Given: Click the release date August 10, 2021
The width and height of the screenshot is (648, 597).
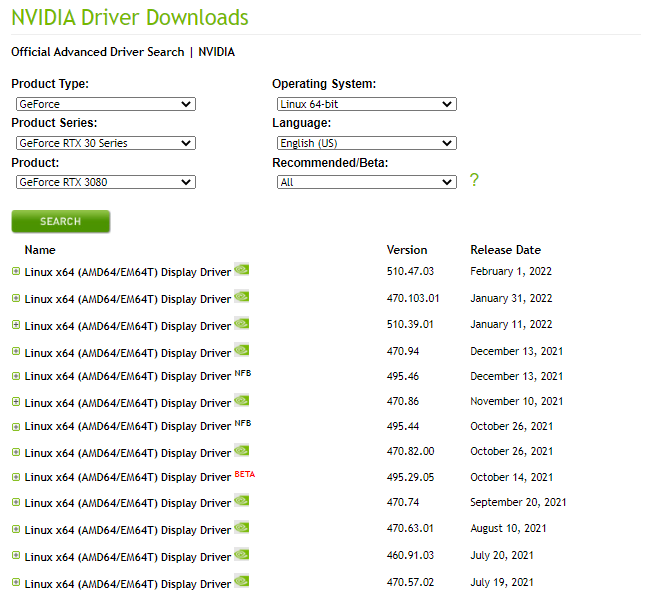Looking at the screenshot, I should pos(508,528).
